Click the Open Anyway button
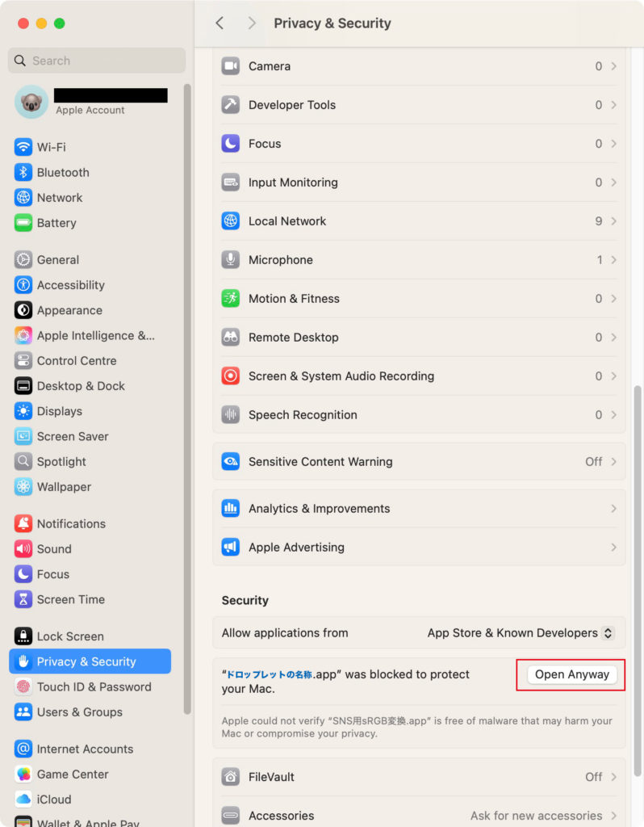This screenshot has height=827, width=644. tap(572, 674)
